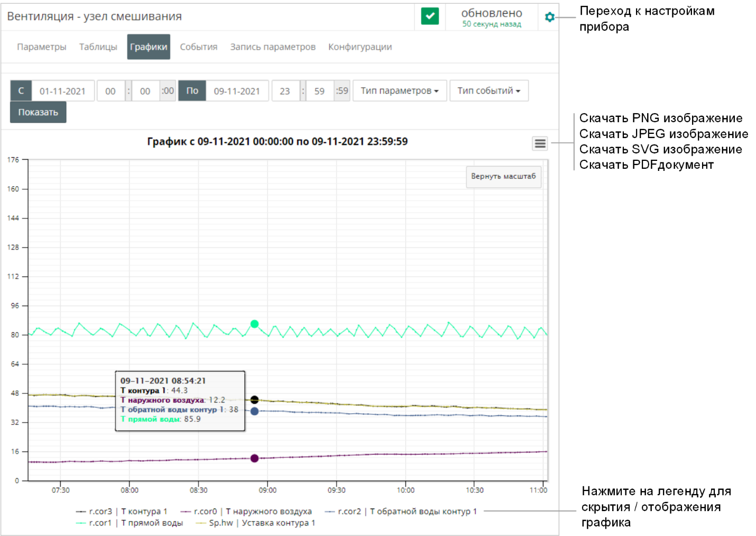Switch to the Параметры tab
This screenshot has height=536, width=756.
[x=41, y=47]
